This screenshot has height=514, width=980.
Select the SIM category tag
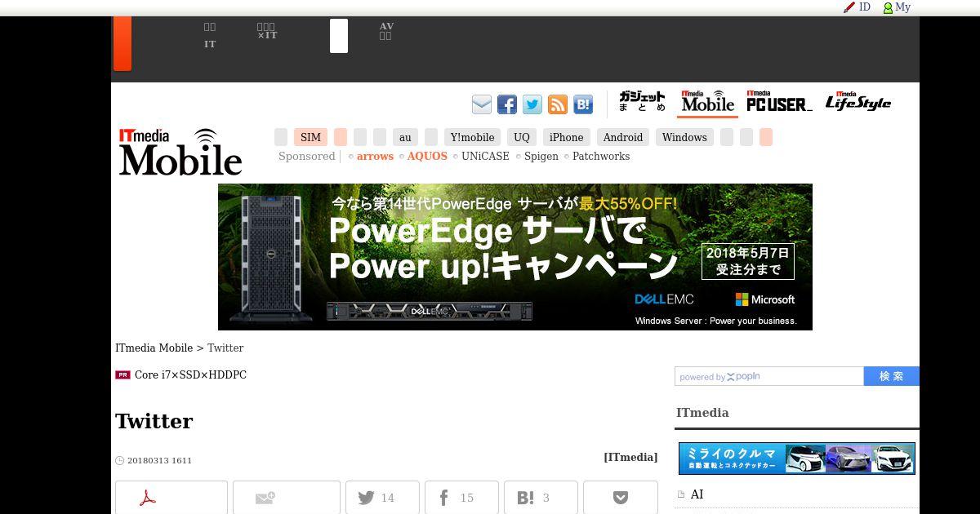[310, 137]
